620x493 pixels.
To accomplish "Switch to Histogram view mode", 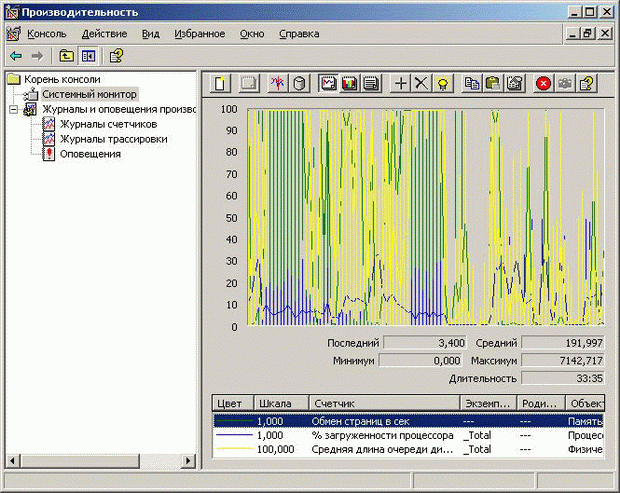I will coord(350,83).
